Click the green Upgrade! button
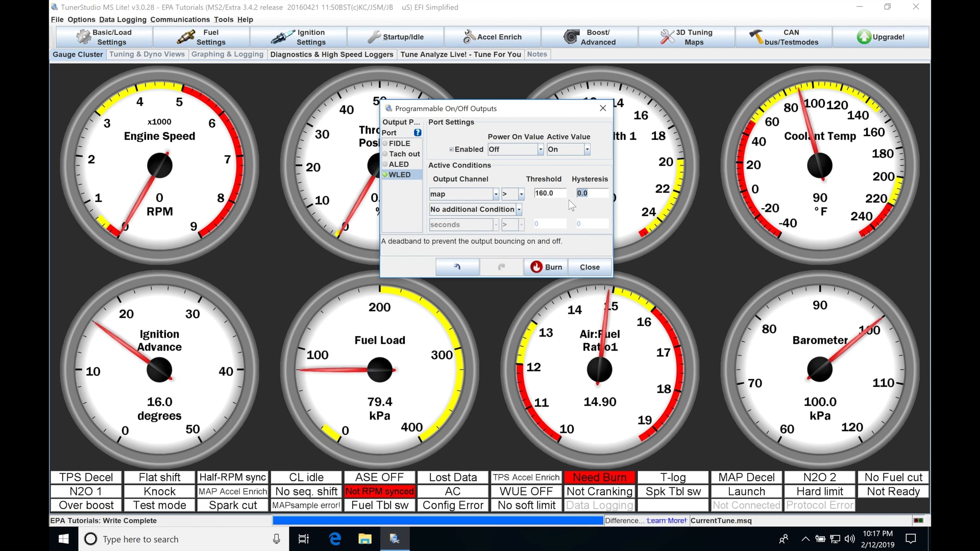The image size is (980, 551). click(x=880, y=37)
